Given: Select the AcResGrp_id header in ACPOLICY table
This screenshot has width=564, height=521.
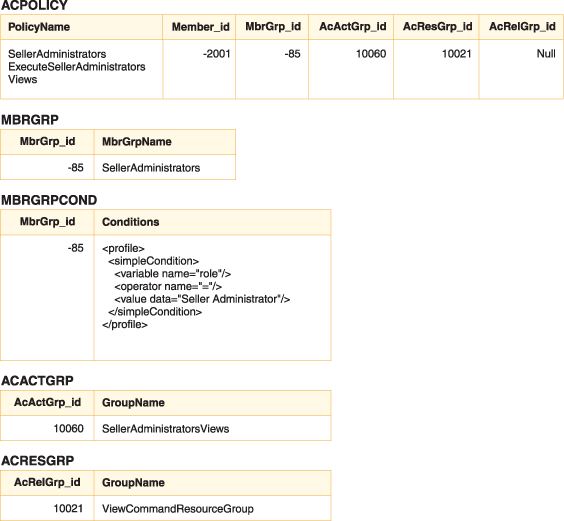Looking at the screenshot, I should (x=437, y=27).
